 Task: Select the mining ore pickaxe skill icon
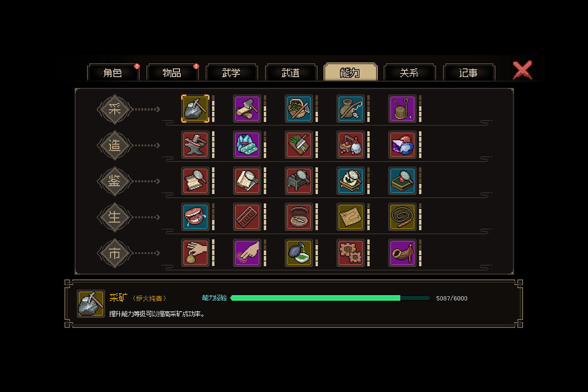(195, 109)
